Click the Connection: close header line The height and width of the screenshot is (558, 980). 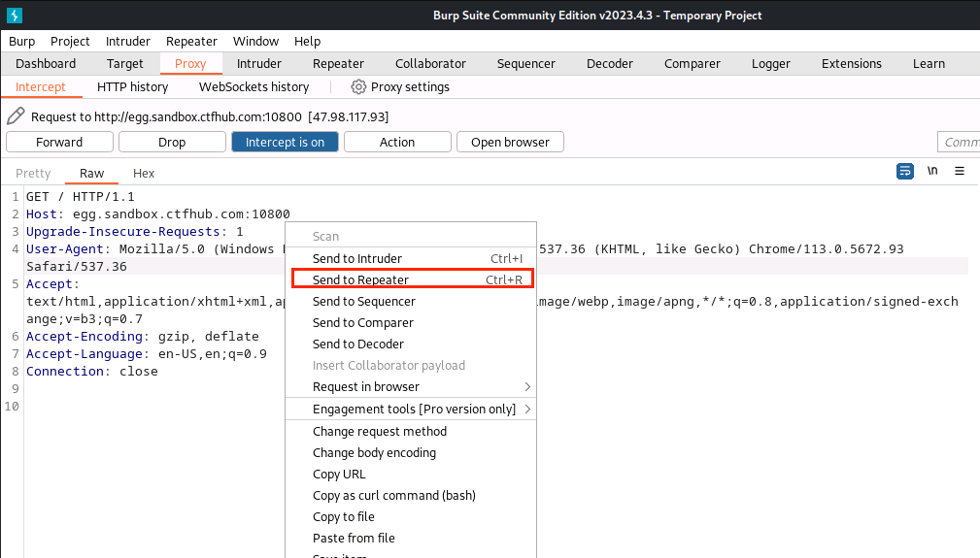pos(92,372)
